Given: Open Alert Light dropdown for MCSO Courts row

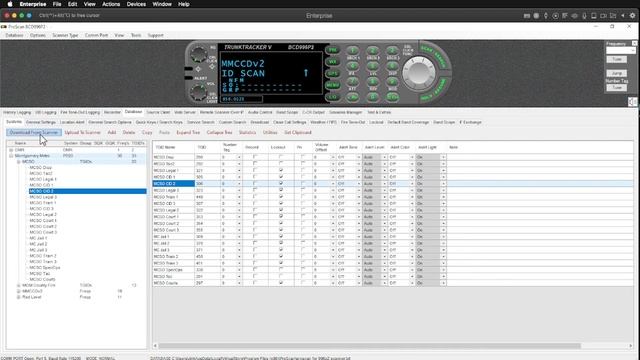Looking at the screenshot, I should point(443,283).
